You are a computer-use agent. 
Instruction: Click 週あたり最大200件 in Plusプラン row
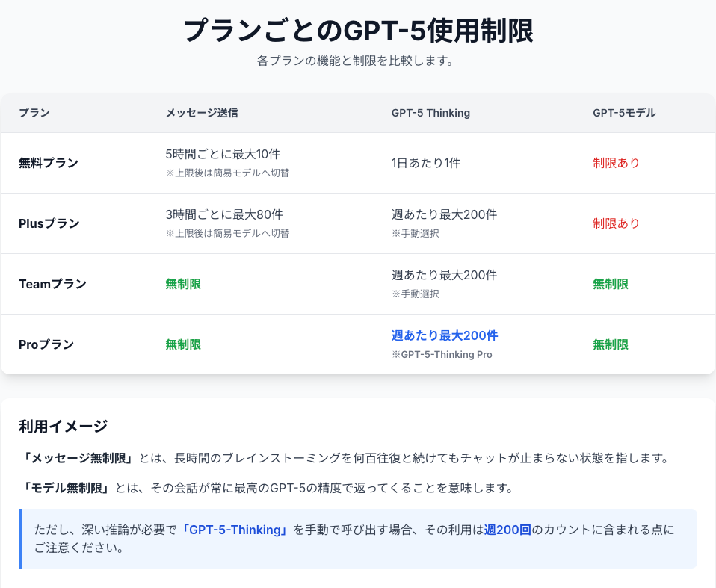point(444,214)
